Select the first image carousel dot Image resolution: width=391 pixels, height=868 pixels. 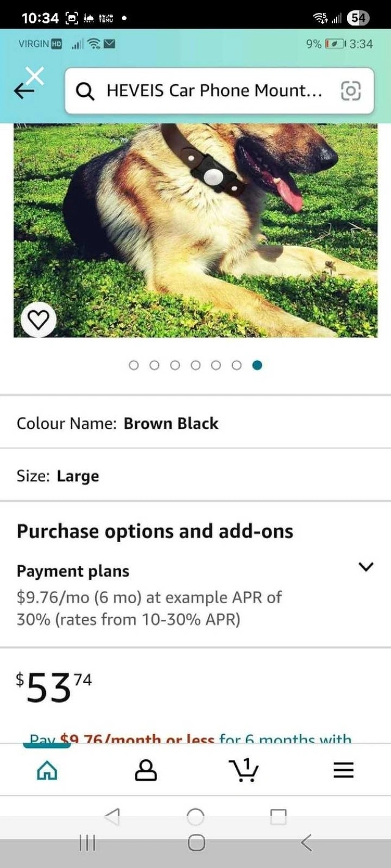(x=134, y=365)
